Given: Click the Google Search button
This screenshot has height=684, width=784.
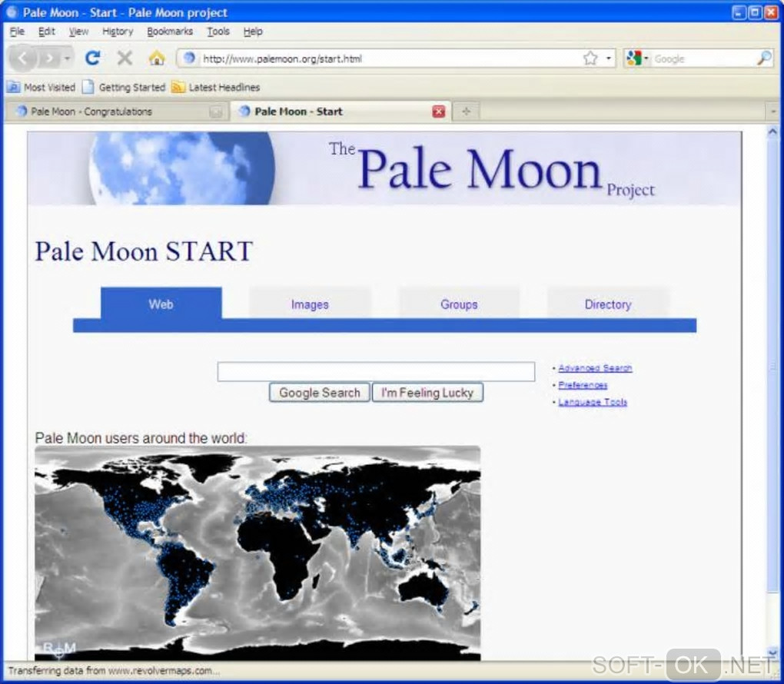Looking at the screenshot, I should 320,393.
